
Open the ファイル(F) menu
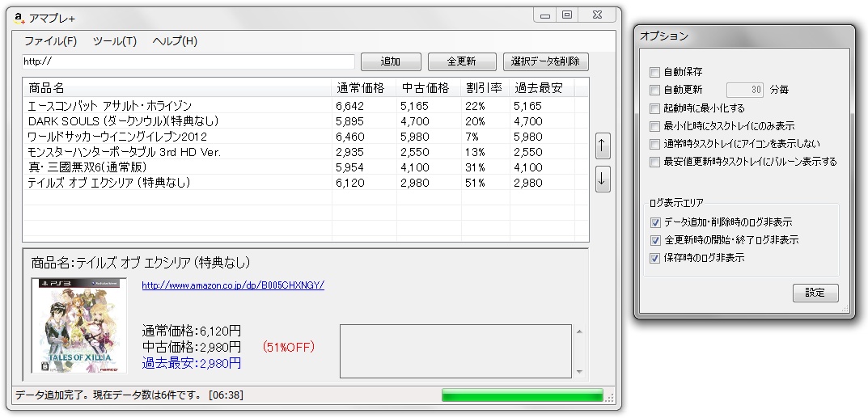click(50, 41)
